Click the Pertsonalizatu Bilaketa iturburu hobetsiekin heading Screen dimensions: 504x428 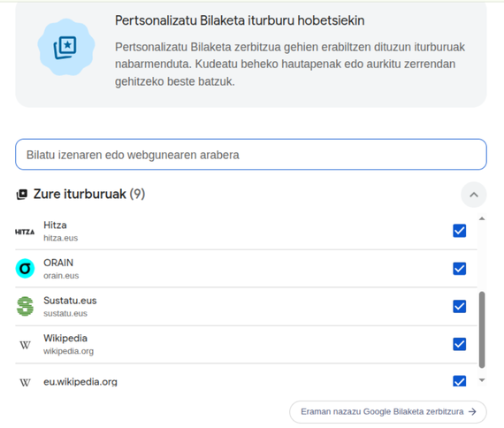[x=240, y=20]
